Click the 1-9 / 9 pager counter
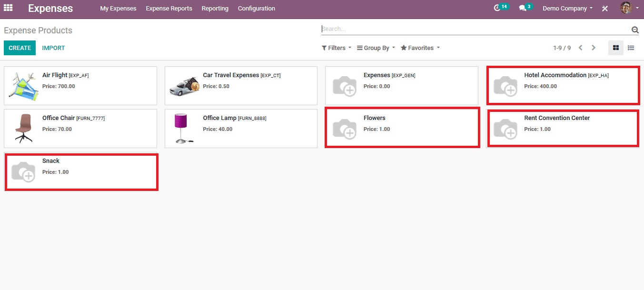Viewport: 644px width, 290px height. (562, 48)
